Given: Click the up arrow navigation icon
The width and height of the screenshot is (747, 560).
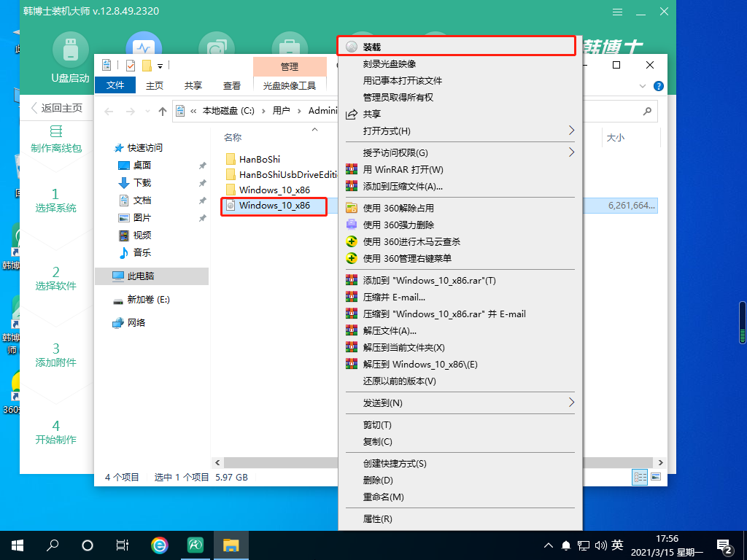Looking at the screenshot, I should [x=161, y=112].
